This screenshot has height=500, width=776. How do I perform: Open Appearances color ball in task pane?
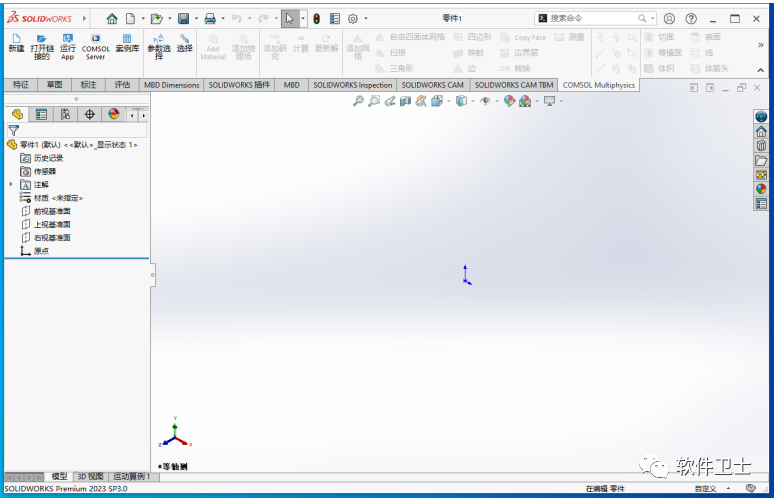761,189
